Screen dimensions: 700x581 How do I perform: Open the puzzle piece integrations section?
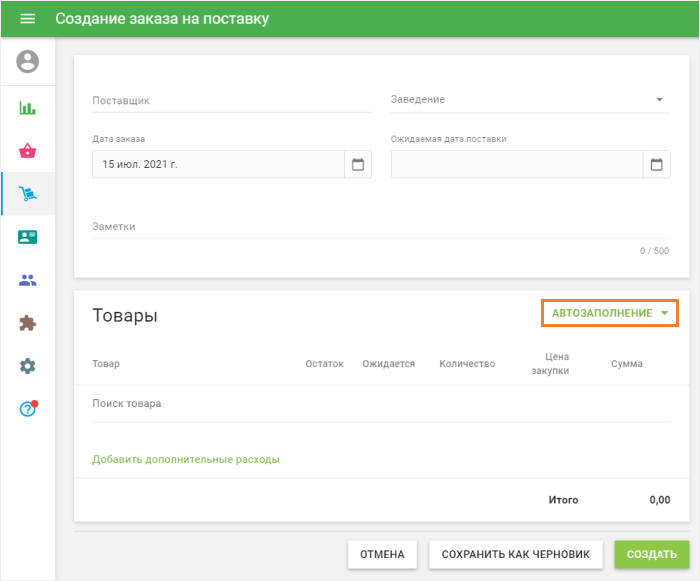(x=27, y=323)
